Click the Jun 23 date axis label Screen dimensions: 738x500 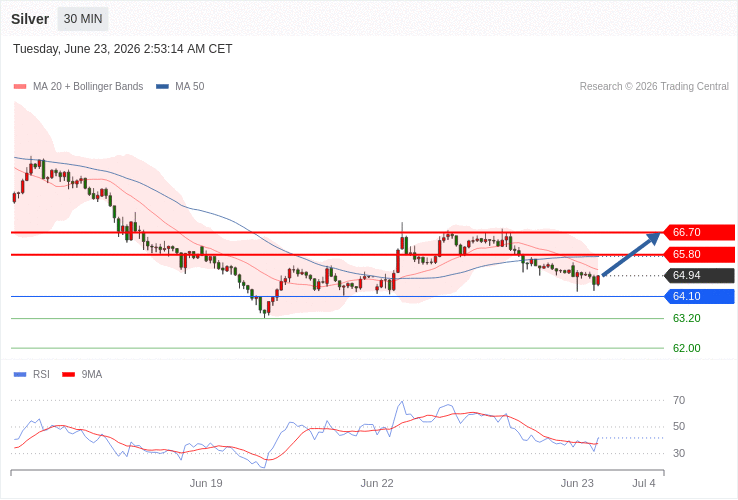[x=577, y=484]
